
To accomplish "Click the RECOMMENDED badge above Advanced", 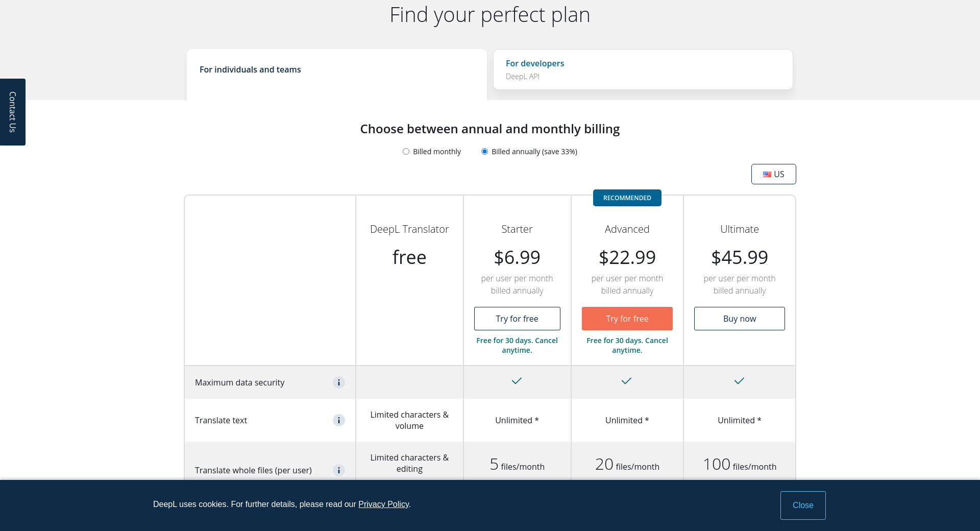I will [627, 198].
